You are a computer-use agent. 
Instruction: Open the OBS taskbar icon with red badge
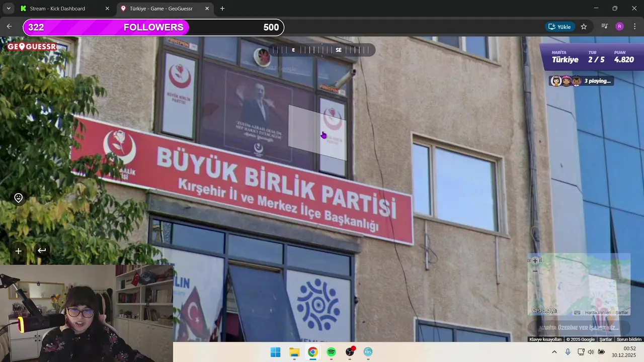(350, 352)
